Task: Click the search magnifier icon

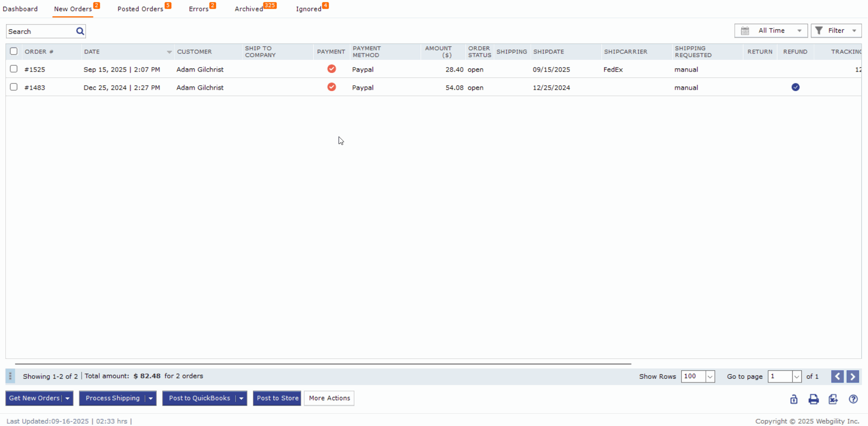Action: pos(80,31)
